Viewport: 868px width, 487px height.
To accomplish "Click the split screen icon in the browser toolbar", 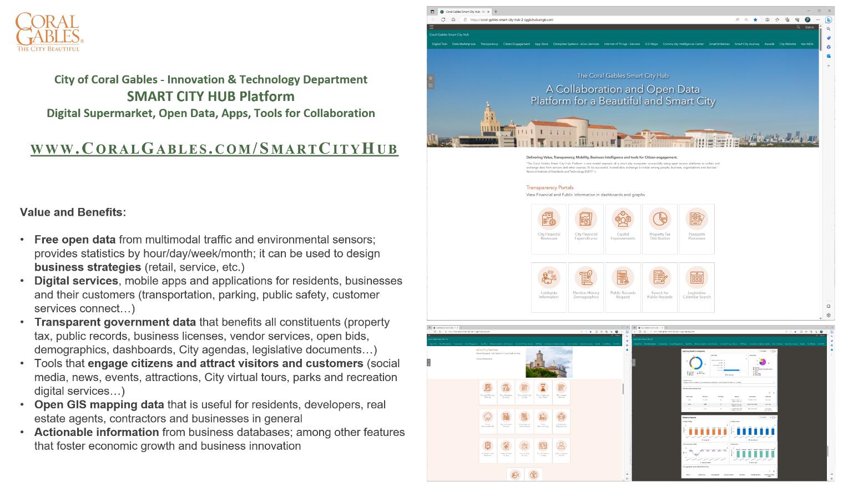I will [x=768, y=19].
